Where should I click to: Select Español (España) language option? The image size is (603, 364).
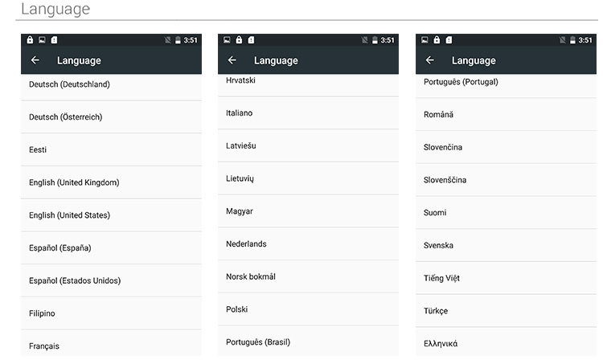(60, 248)
